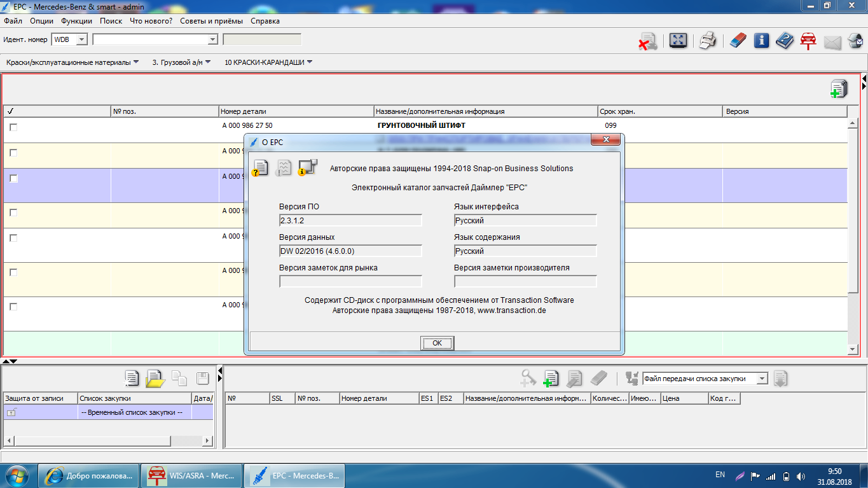Click the document with question mark in About dialog

[x=260, y=168]
